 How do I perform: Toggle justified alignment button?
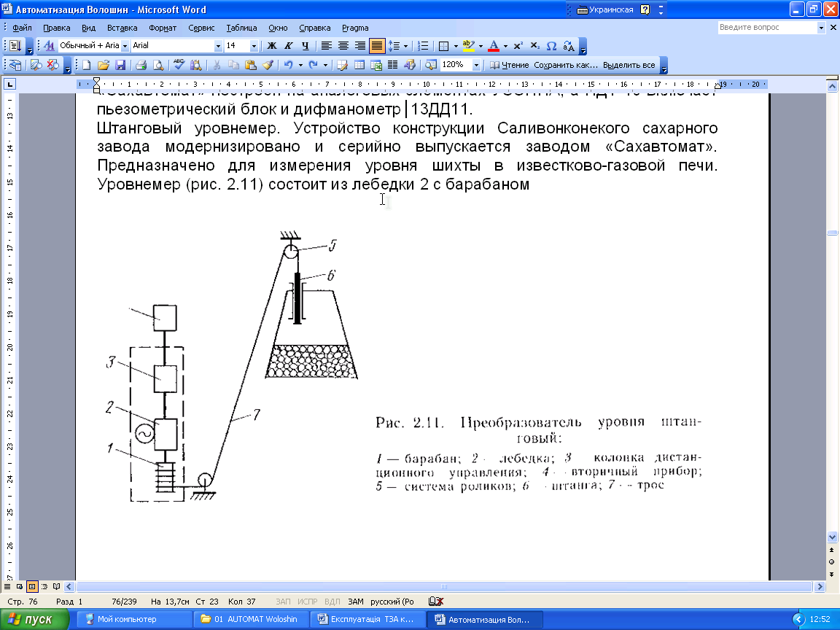click(x=376, y=46)
